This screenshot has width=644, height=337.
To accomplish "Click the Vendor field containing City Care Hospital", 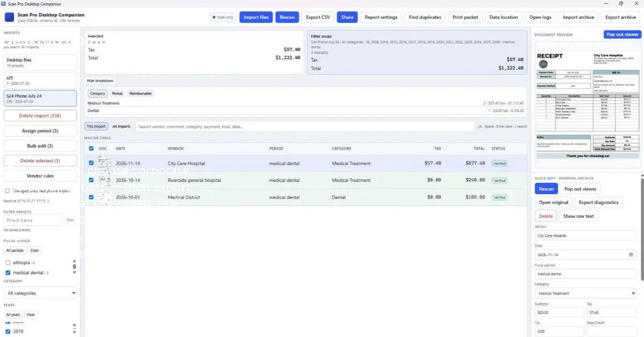I will coord(586,236).
